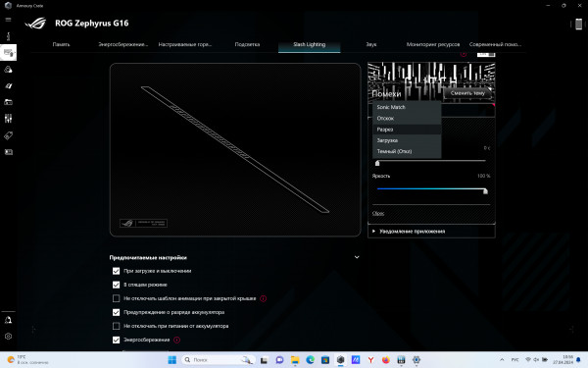The height and width of the screenshot is (368, 588).
Task: Switch to the Память tab
Action: coord(61,44)
